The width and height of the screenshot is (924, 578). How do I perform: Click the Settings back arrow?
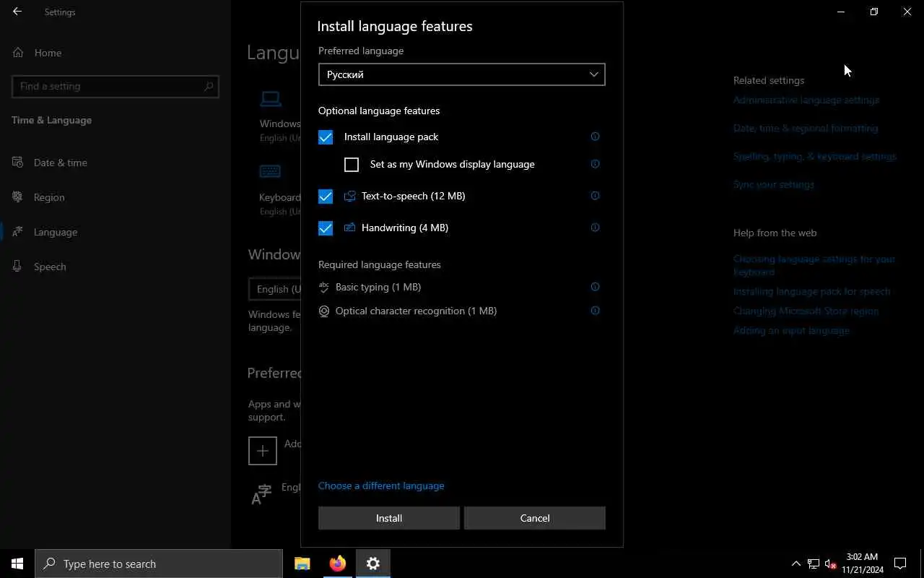[x=17, y=12]
